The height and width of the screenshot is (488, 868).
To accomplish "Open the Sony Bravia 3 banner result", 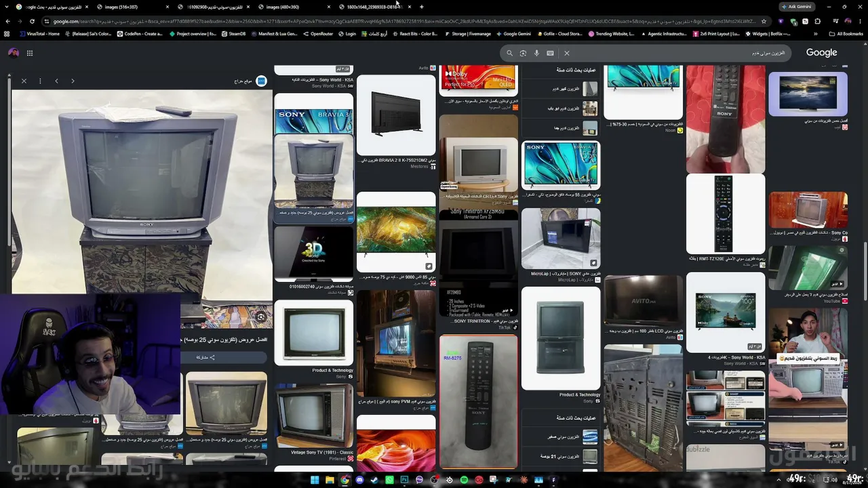I will pos(313,115).
